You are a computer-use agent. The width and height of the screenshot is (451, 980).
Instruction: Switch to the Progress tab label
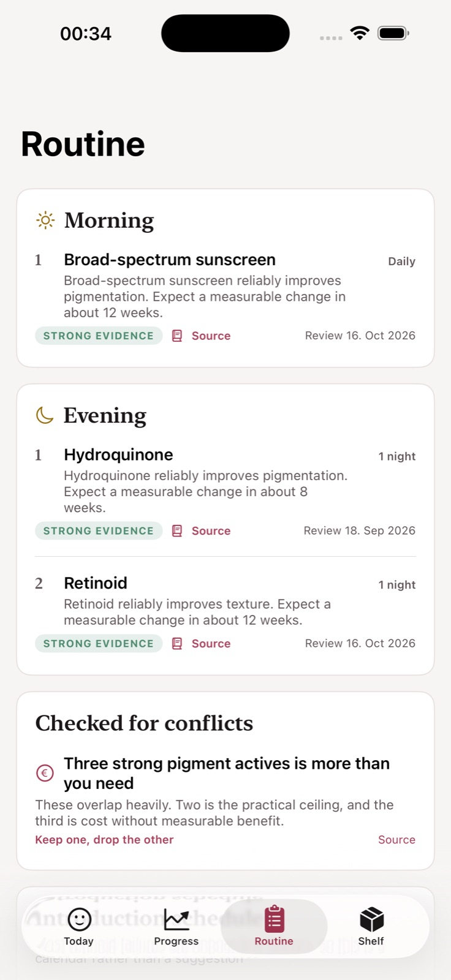pyautogui.click(x=176, y=941)
